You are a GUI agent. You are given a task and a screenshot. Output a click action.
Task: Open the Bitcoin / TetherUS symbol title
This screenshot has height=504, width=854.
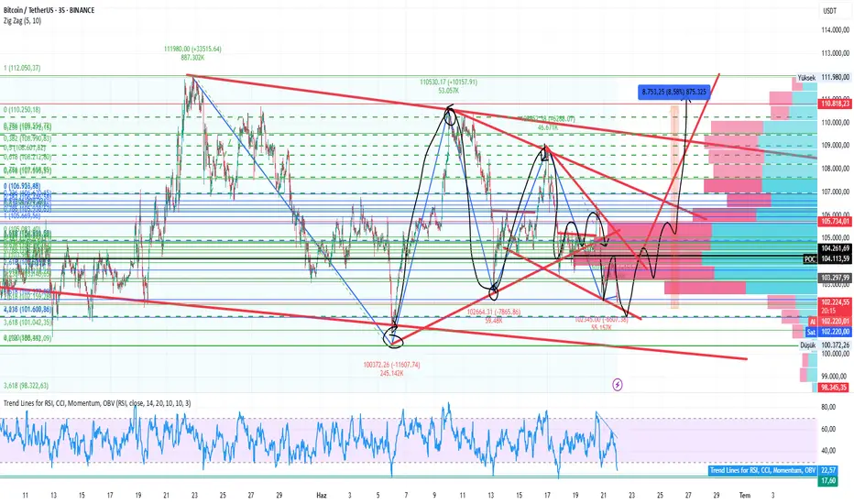point(49,10)
